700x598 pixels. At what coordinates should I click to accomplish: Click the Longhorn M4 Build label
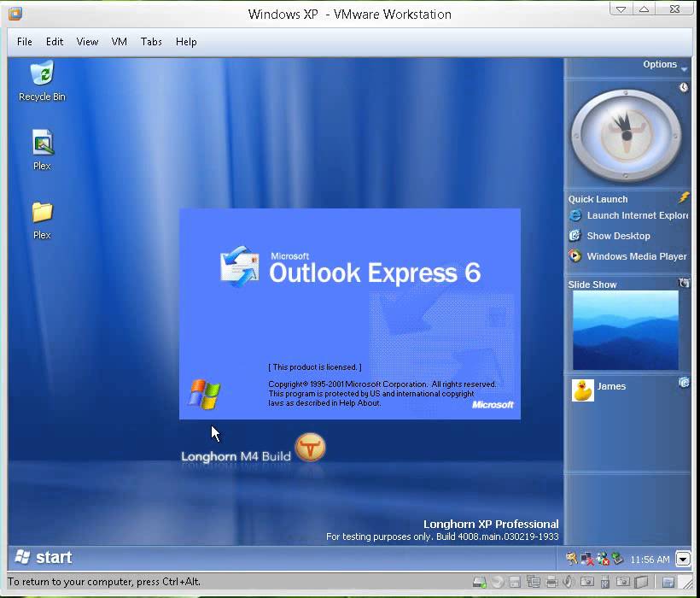236,456
